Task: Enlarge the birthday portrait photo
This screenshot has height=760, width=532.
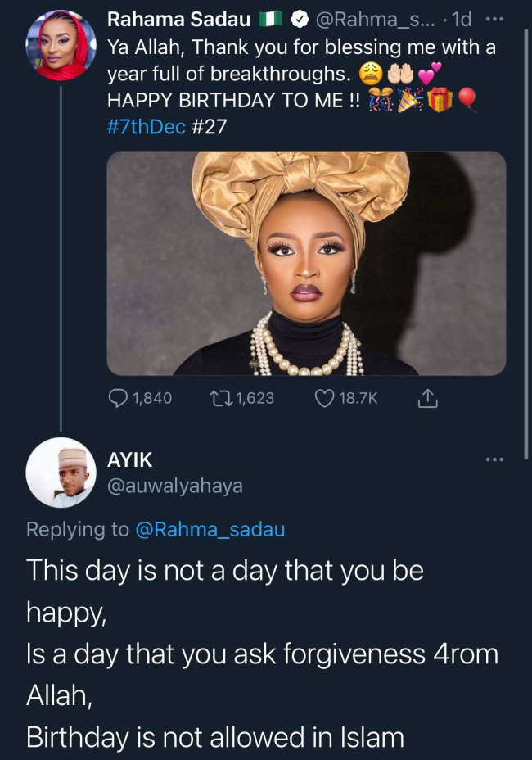Action: (306, 263)
